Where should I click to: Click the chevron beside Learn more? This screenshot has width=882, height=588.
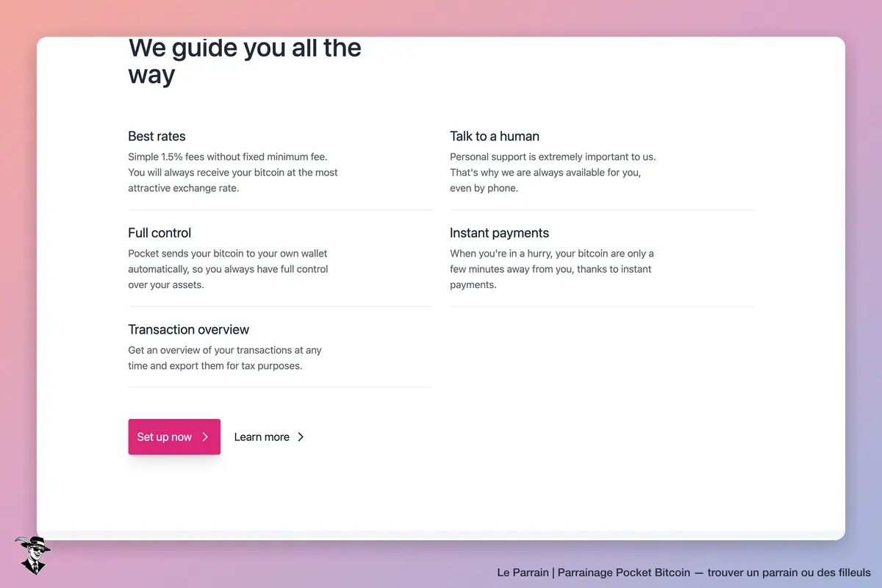300,437
